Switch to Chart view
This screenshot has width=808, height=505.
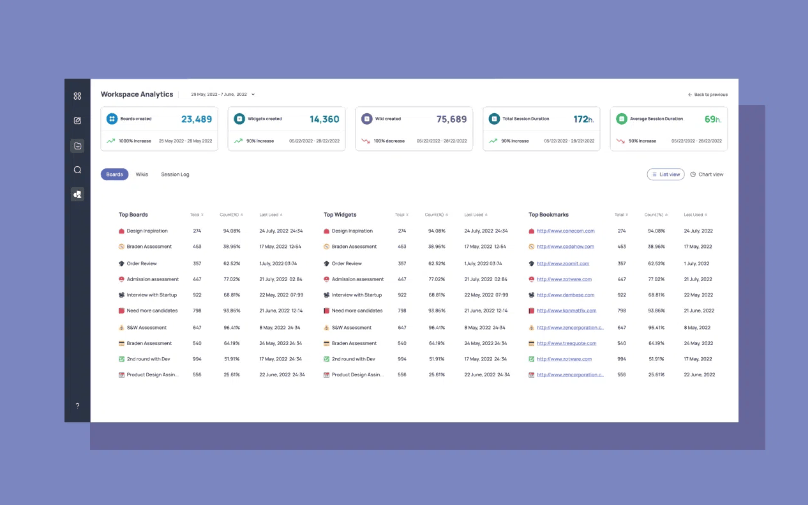[706, 174]
